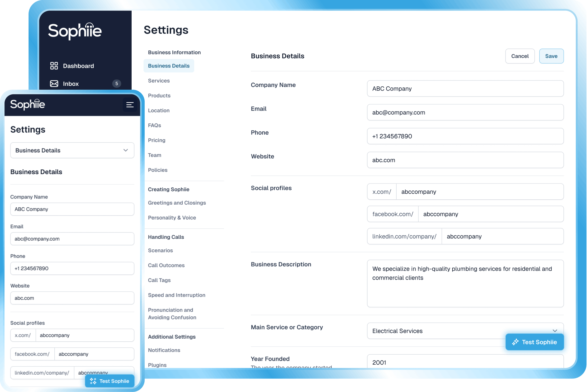Click the "Handling Calls" sidebar heading
This screenshot has width=587, height=392.
(166, 237)
